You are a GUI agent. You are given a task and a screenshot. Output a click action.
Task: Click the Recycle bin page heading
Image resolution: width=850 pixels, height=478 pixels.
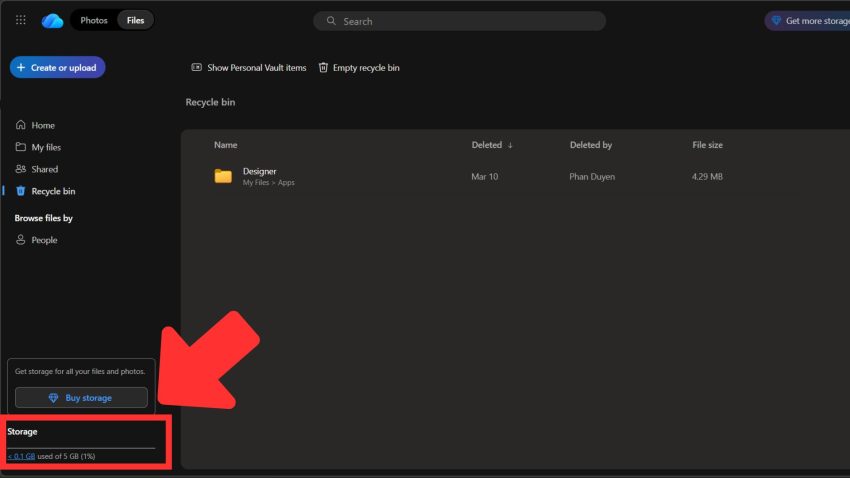point(210,102)
